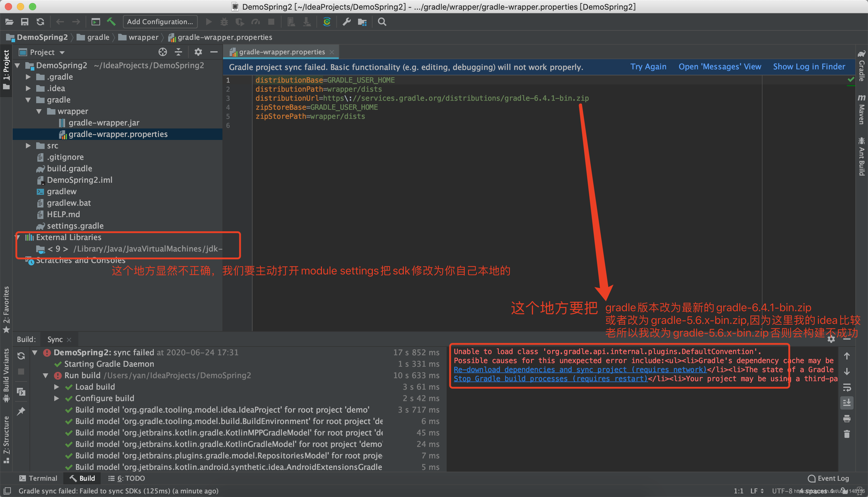868x497 pixels.
Task: Scroll the build output log down
Action: click(851, 370)
